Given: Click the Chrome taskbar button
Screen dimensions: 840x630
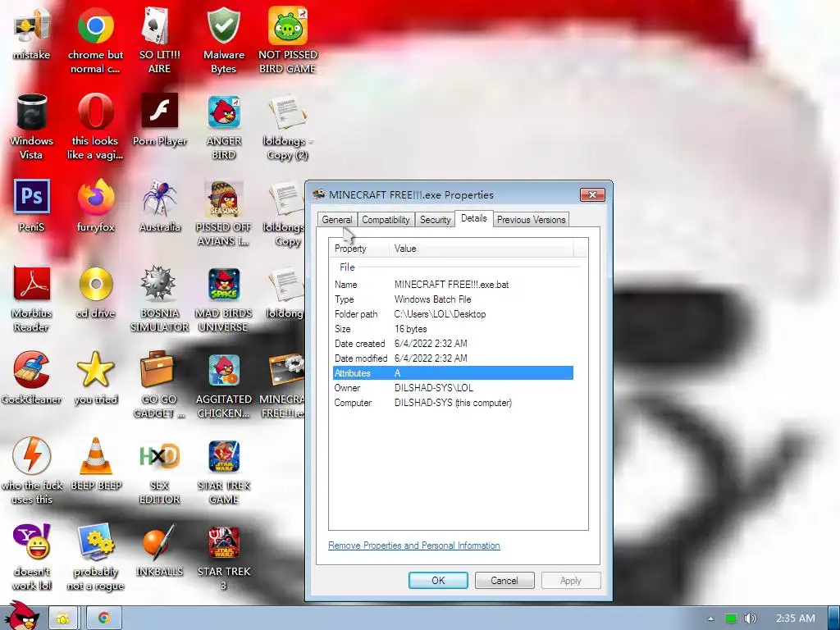Looking at the screenshot, I should (104, 619).
